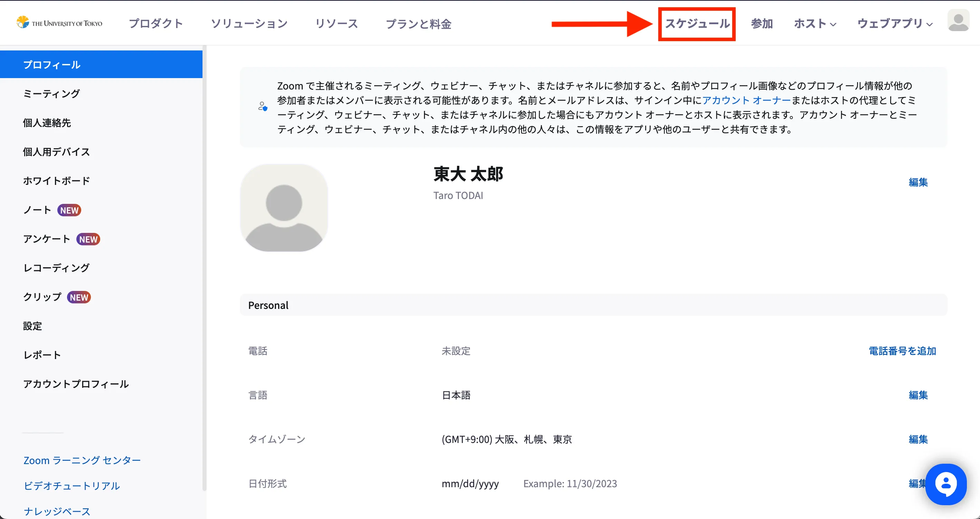The image size is (980, 519).
Task: Click the user avatar icon in header
Action: pos(958,21)
